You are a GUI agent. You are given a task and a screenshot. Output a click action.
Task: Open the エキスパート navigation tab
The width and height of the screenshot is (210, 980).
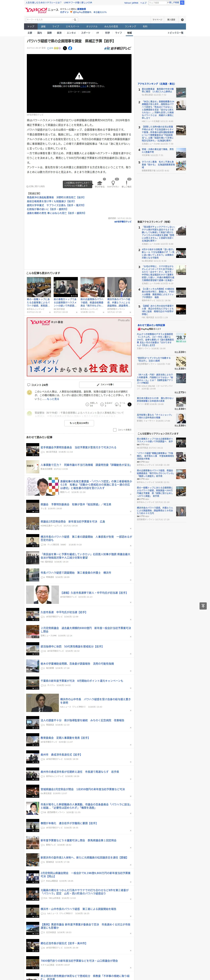point(72,27)
